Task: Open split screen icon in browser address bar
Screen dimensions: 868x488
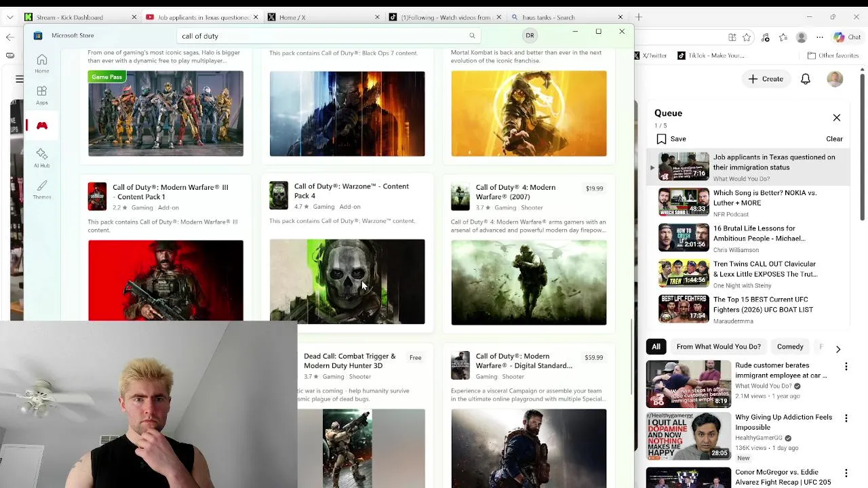Action: point(732,37)
